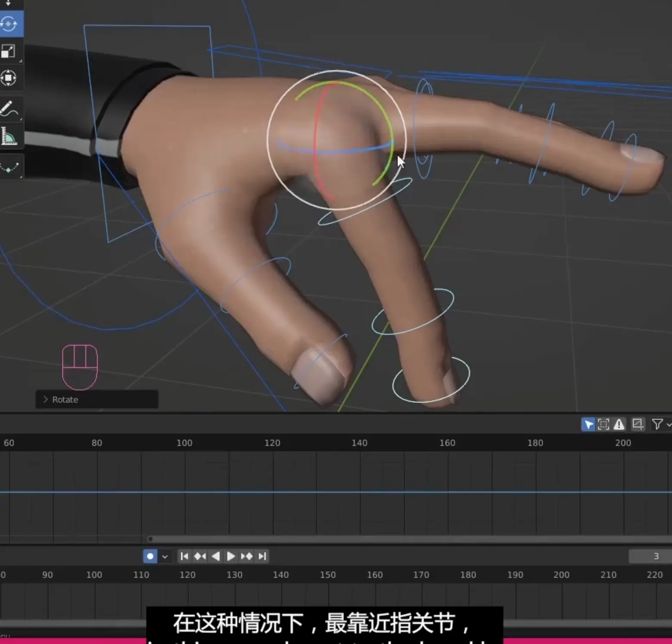Screen dimensions: 672x644
Task: Click frame 210 on the timeline ruler
Action: (608, 575)
